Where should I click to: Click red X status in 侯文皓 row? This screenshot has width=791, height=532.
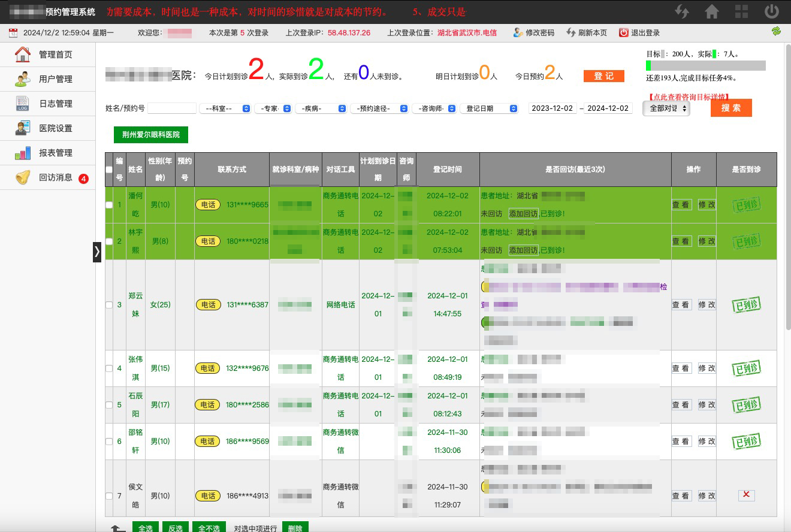pos(746,495)
